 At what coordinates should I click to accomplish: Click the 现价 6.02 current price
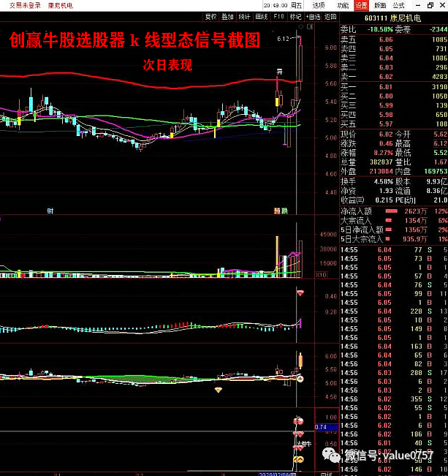(x=386, y=134)
